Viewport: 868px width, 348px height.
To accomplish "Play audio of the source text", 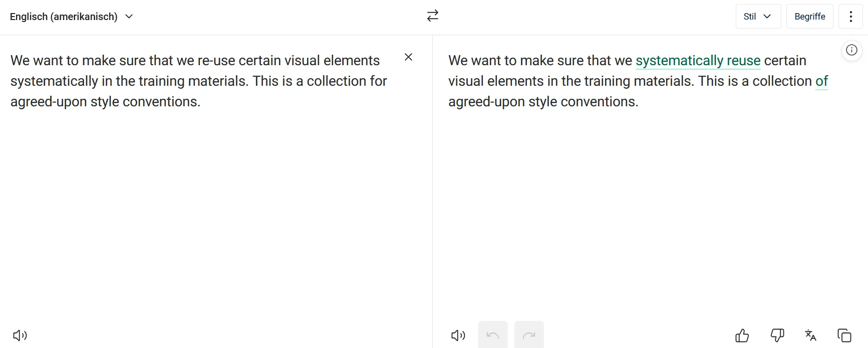I will 20,335.
